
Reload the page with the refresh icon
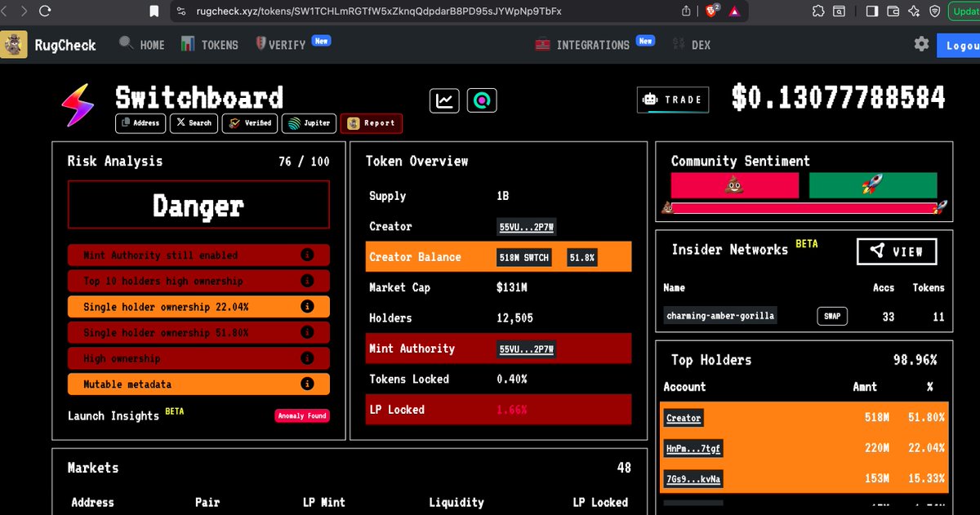click(x=44, y=11)
